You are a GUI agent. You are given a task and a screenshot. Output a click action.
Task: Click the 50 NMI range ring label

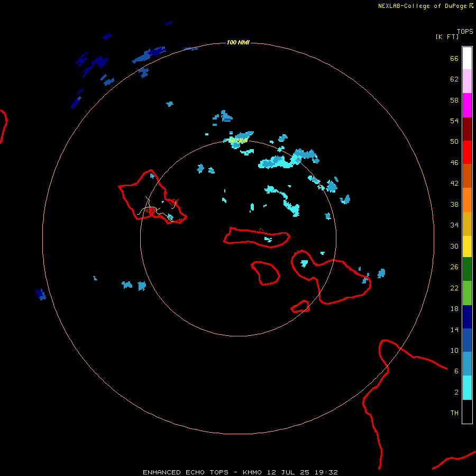(x=238, y=140)
